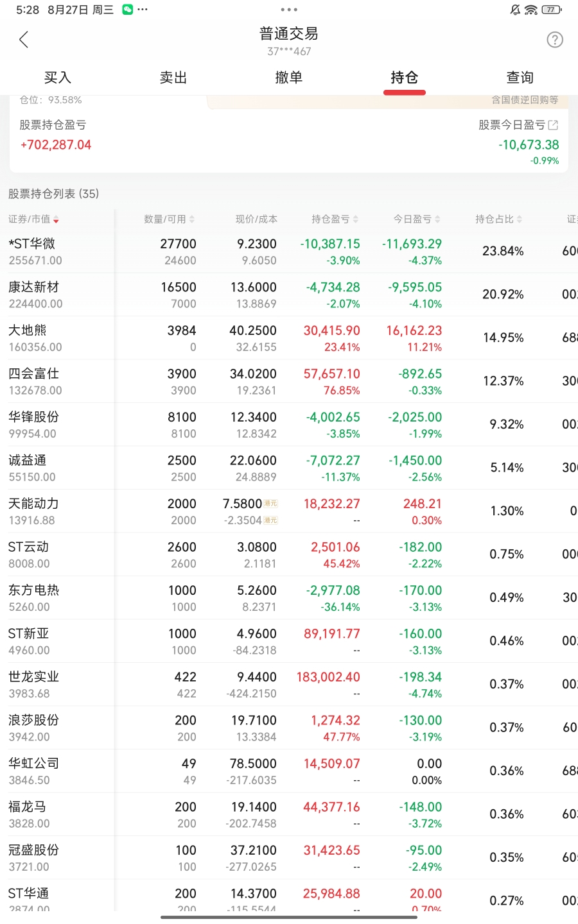Sort list by 持仓占比 column
This screenshot has width=578, height=924.
point(498,219)
